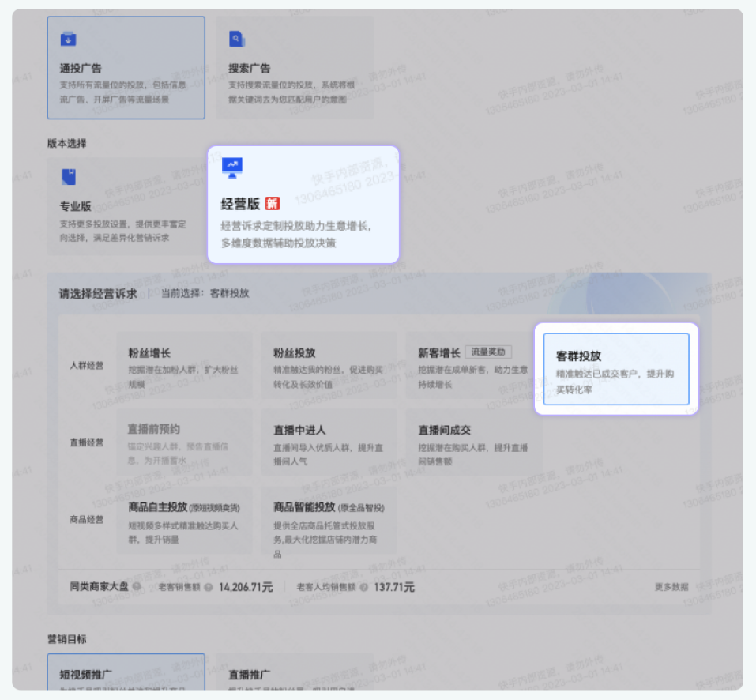Click the document icon on 专业版 card
The width and height of the screenshot is (756, 700).
tap(70, 178)
